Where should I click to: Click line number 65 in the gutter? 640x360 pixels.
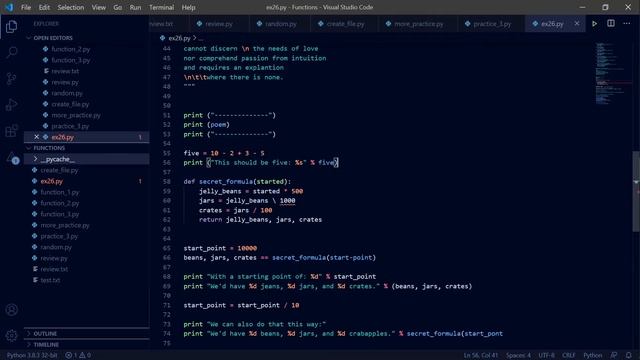(x=167, y=248)
